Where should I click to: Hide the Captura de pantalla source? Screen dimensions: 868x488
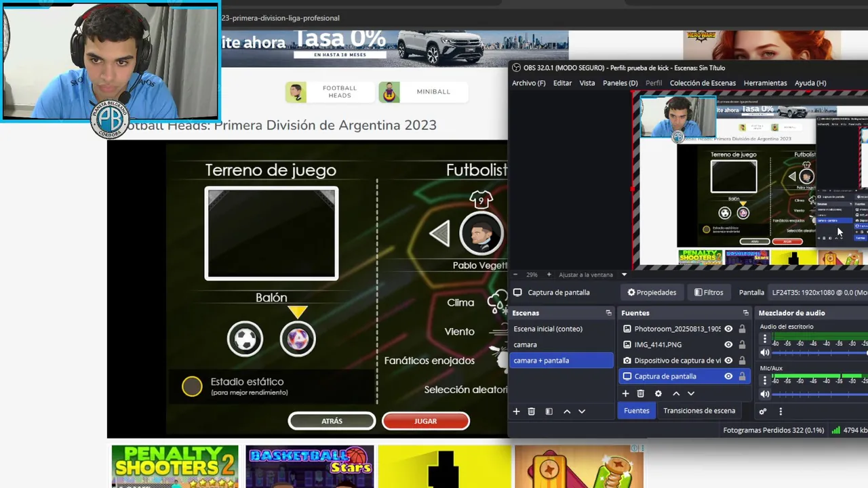728,376
